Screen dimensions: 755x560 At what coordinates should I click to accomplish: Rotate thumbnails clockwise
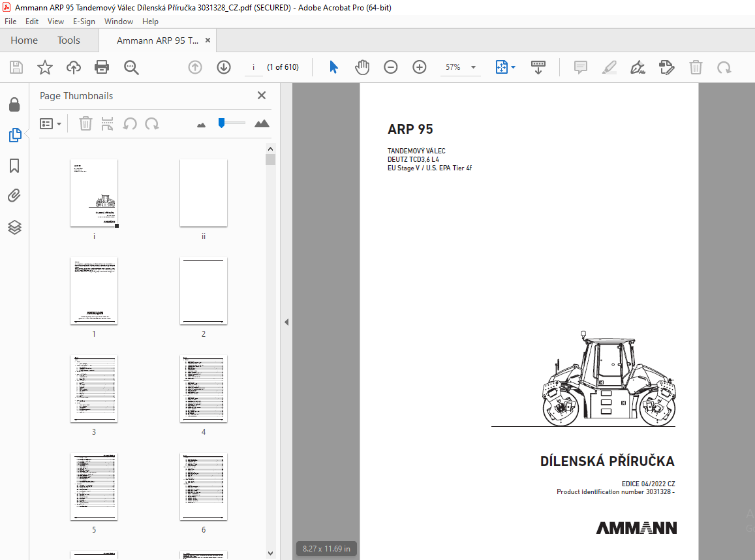click(152, 124)
